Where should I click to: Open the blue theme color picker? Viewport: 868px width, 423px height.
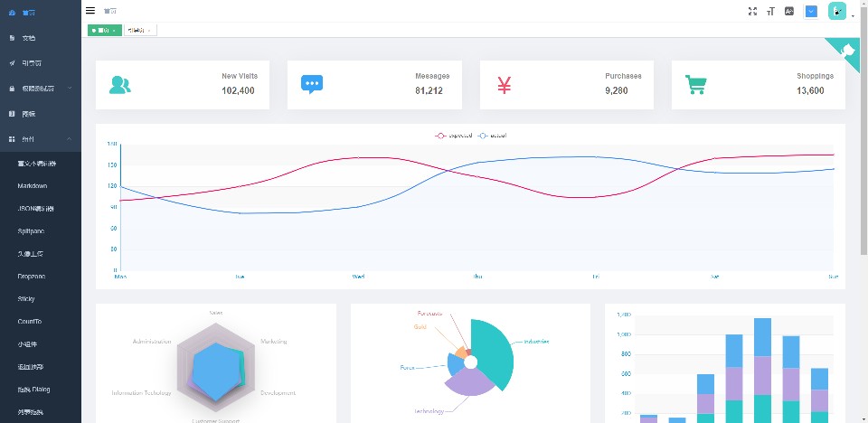point(811,11)
